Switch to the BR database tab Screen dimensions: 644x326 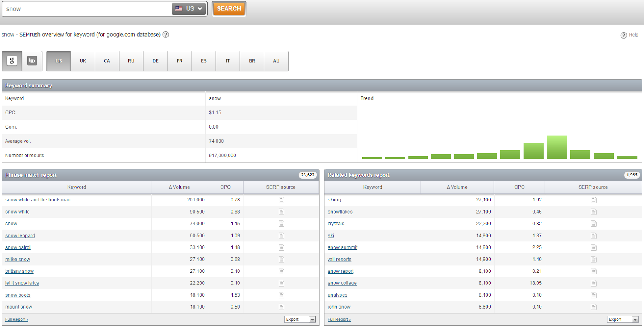pyautogui.click(x=252, y=61)
